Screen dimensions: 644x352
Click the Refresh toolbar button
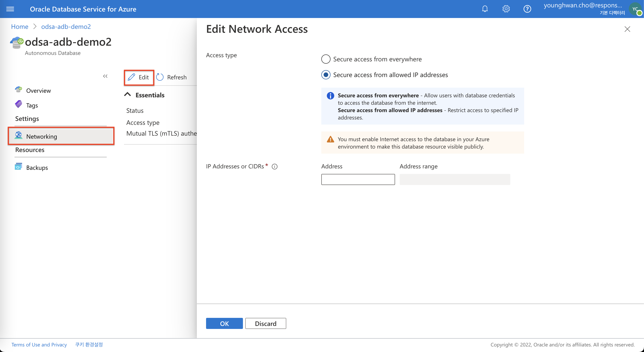point(171,77)
